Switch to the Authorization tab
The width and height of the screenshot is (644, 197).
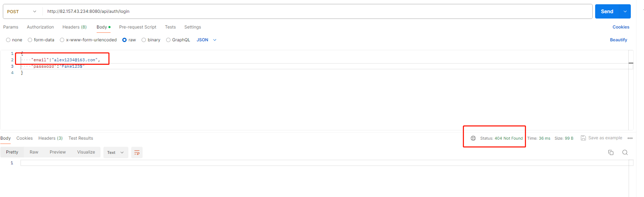pyautogui.click(x=40, y=27)
